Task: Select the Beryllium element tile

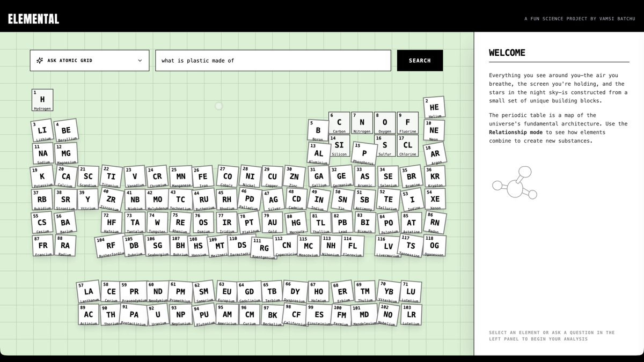Action: click(66, 131)
